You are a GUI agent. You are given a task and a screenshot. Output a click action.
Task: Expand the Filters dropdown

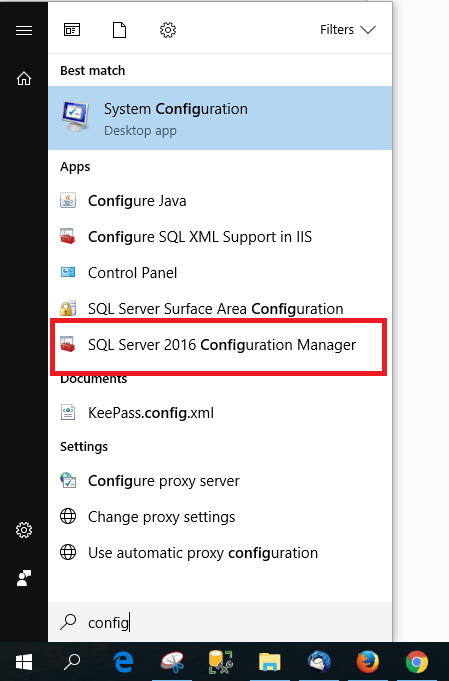347,30
